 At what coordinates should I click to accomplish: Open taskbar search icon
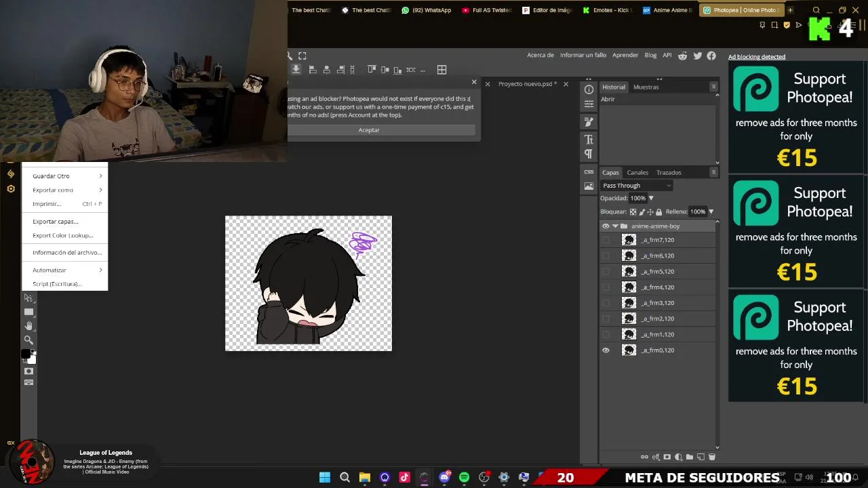[x=344, y=477]
